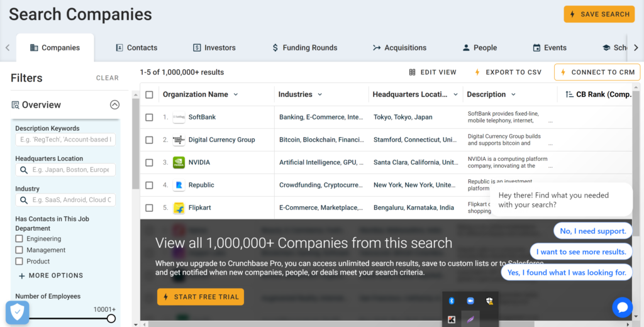Tick the SoftBank row checkbox
This screenshot has width=644, height=327.
[149, 117]
